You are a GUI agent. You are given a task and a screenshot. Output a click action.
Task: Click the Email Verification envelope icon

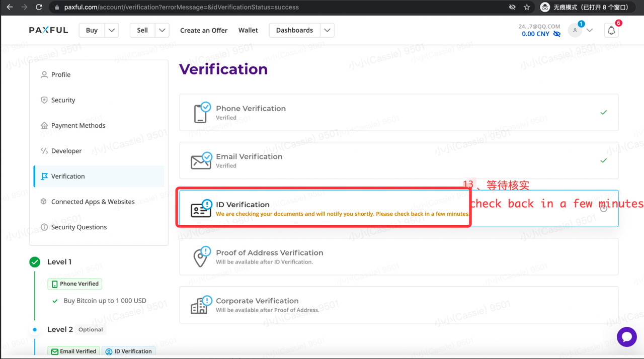click(x=201, y=160)
